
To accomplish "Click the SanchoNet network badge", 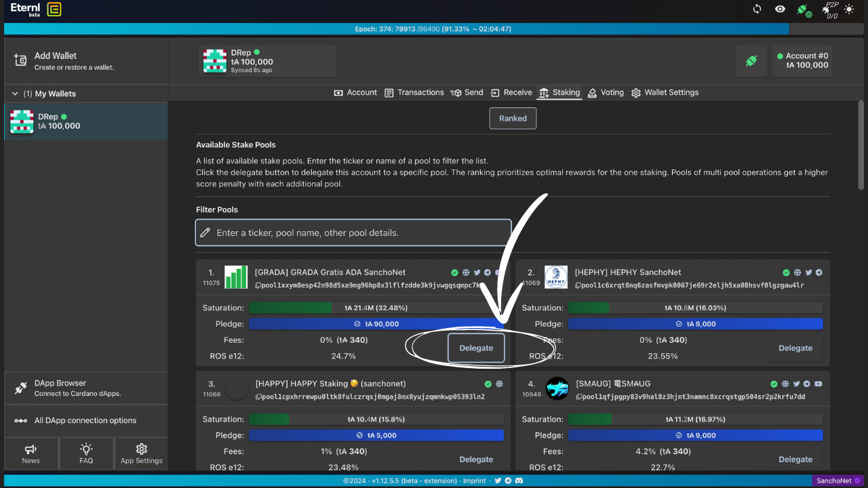I will pos(837,481).
